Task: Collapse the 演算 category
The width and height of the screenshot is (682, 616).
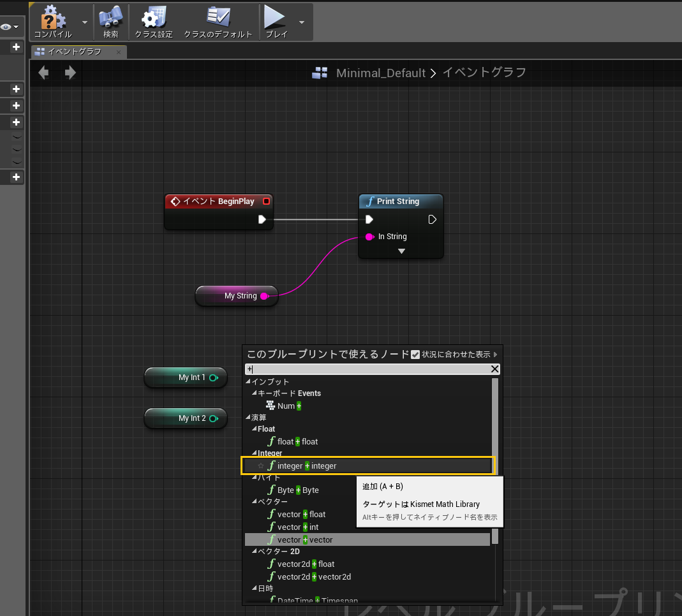Action: (x=248, y=417)
